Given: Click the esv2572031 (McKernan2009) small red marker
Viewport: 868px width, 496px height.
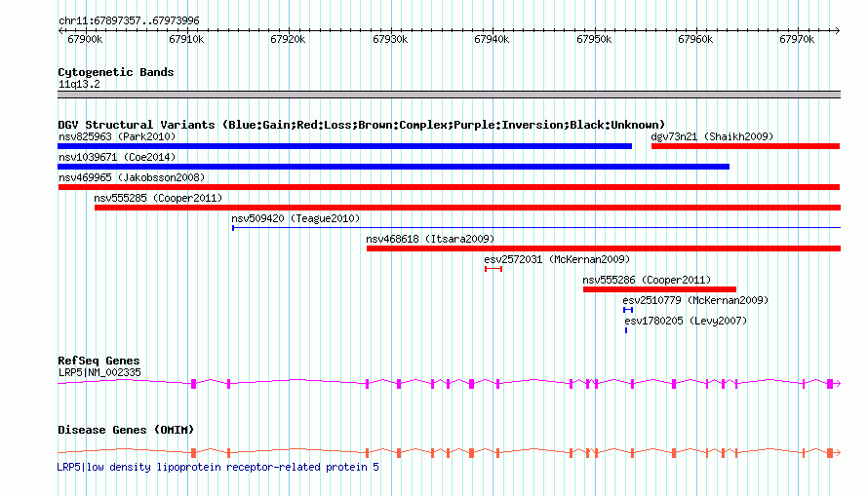Looking at the screenshot, I should (493, 269).
